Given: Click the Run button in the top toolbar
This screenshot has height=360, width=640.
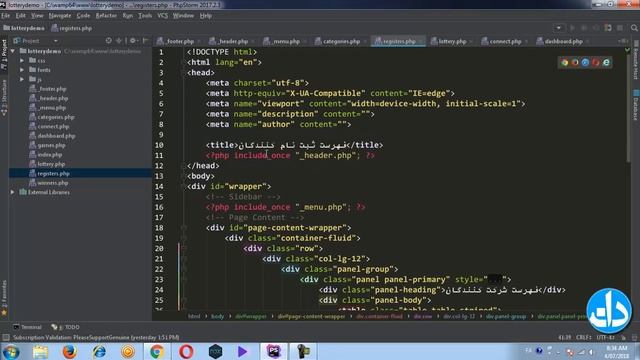Looking at the screenshot, I should coord(572,28).
